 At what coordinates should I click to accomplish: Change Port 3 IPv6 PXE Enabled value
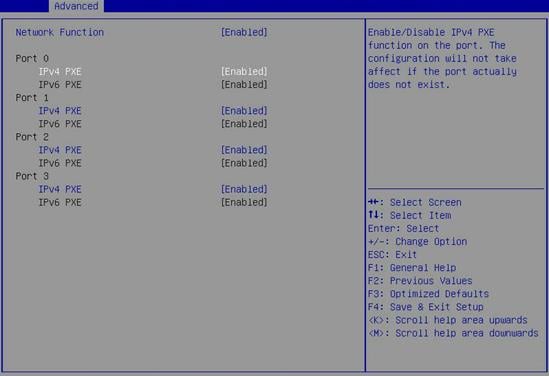tap(244, 202)
